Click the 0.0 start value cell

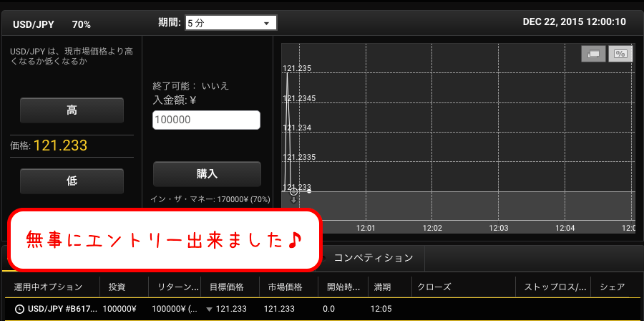[x=329, y=309]
